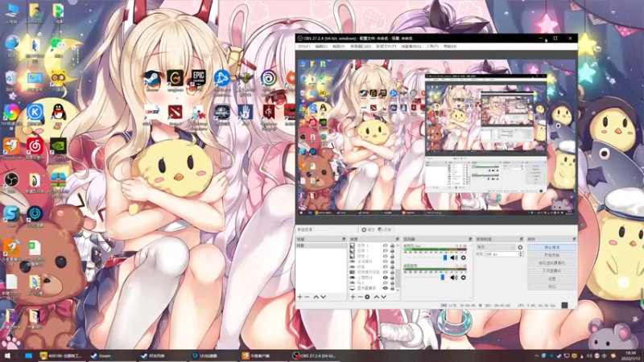Select OBS Studio desktop shortcut
644x362 pixels.
(11, 182)
